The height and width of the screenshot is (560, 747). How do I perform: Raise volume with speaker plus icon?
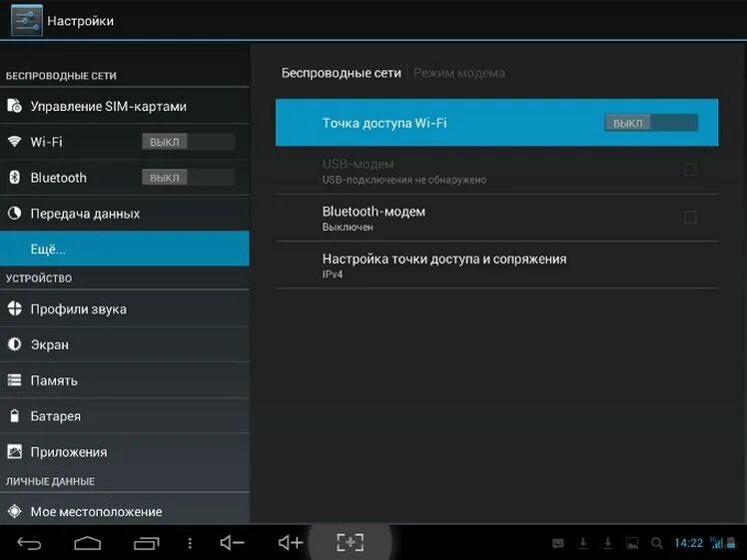tap(291, 542)
